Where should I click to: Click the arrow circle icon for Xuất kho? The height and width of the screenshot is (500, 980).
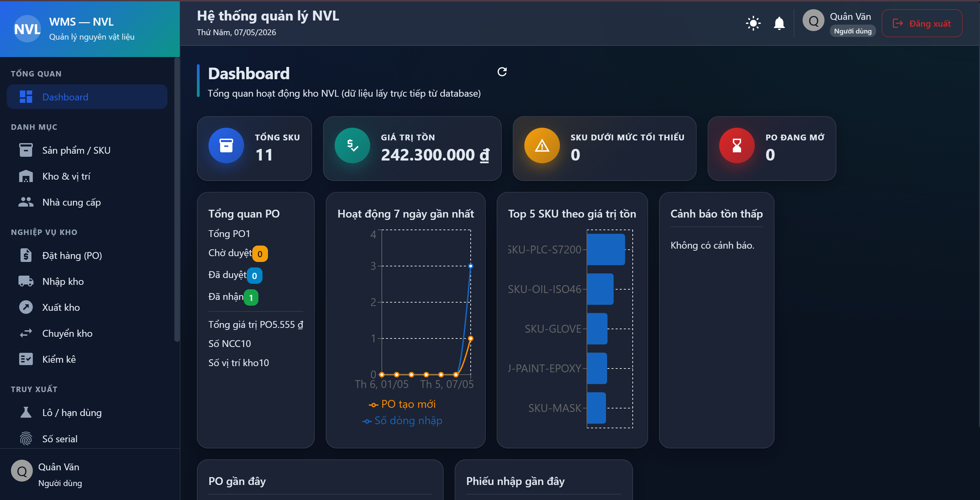[x=26, y=307]
